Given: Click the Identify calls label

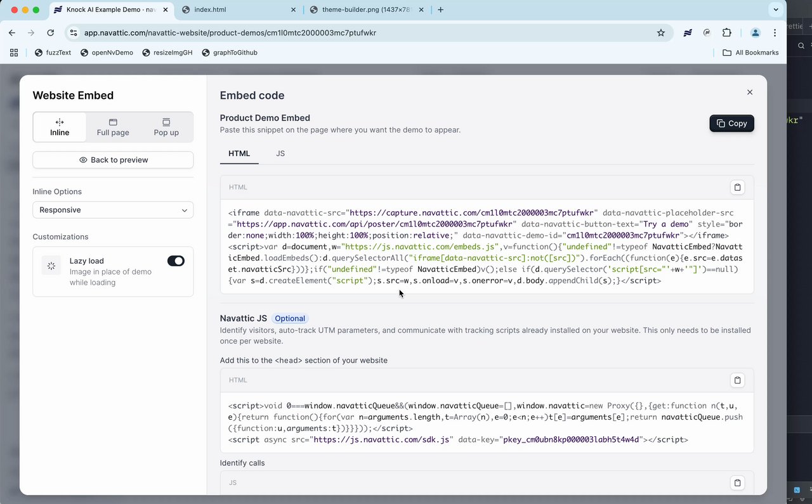Looking at the screenshot, I should tap(242, 463).
